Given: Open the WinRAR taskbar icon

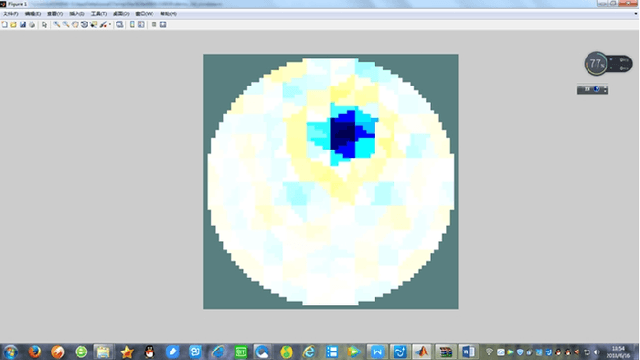Looking at the screenshot, I should 445,352.
